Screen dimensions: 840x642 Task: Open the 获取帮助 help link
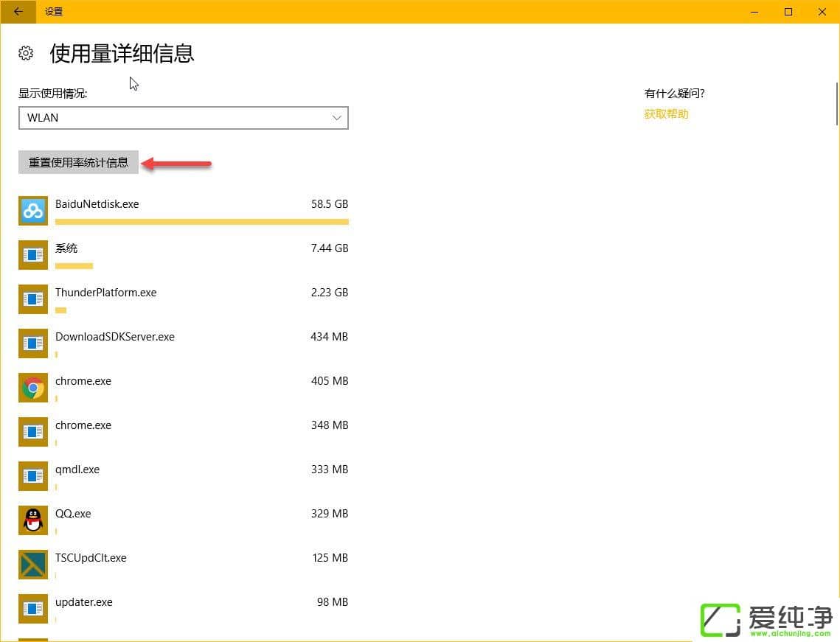click(665, 114)
